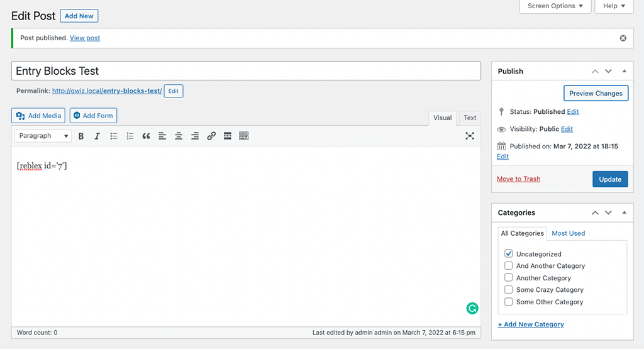Open the View post link
Image resolution: width=644 pixels, height=349 pixels.
[85, 38]
